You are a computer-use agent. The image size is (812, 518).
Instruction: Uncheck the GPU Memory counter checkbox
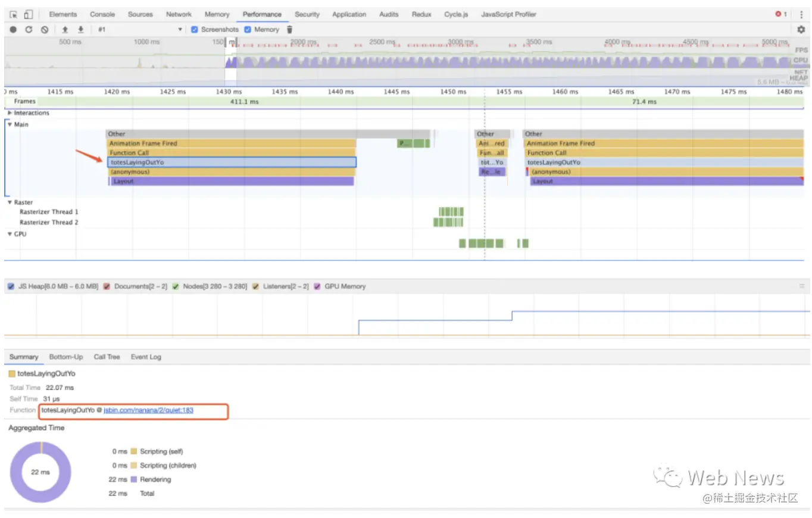(317, 286)
